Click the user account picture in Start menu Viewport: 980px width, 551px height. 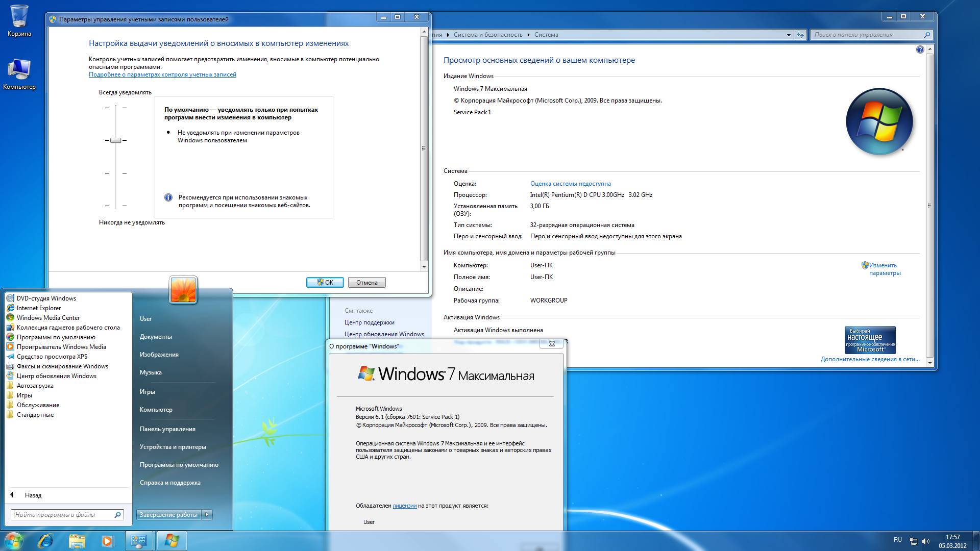[x=183, y=289]
